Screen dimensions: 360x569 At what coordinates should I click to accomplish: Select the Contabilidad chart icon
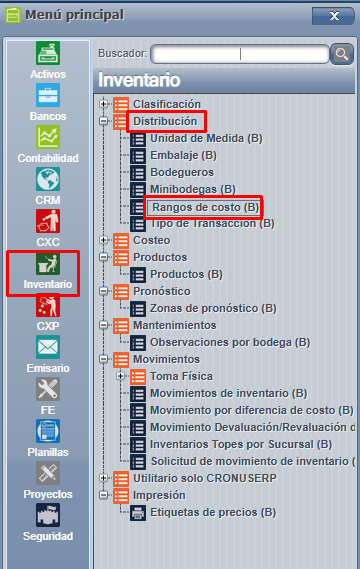48,137
